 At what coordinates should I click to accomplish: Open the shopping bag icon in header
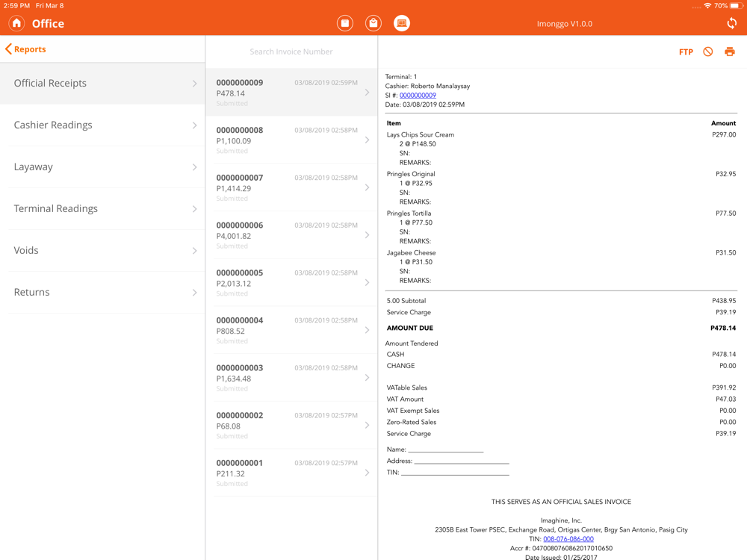point(373,23)
